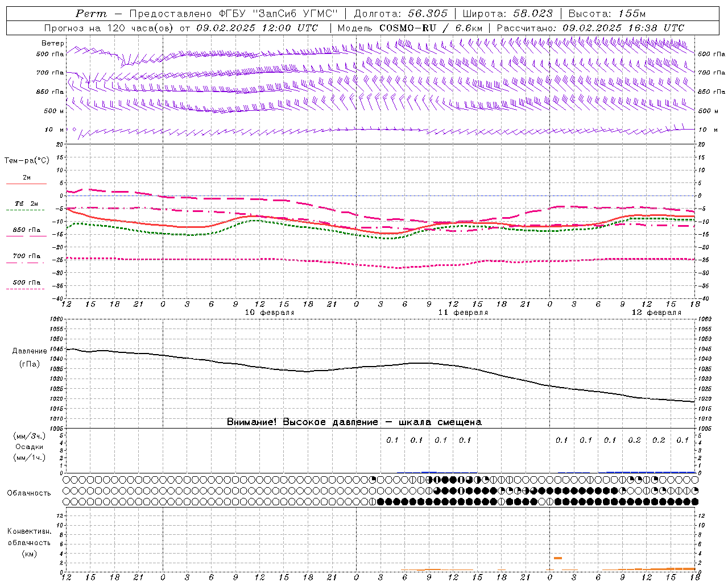
Task: Click the "(мм/1ч.)" precipitation unit label
Action: (x=29, y=458)
